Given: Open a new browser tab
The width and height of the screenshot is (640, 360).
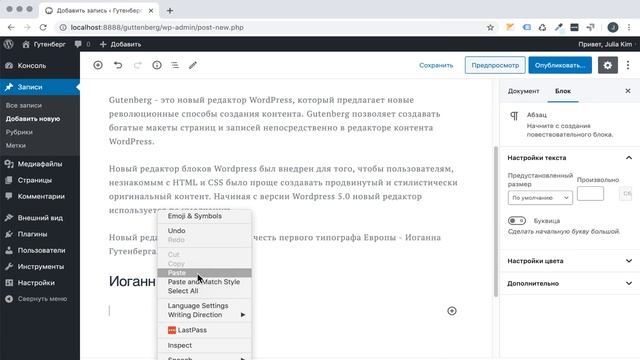Looking at the screenshot, I should 170,11.
